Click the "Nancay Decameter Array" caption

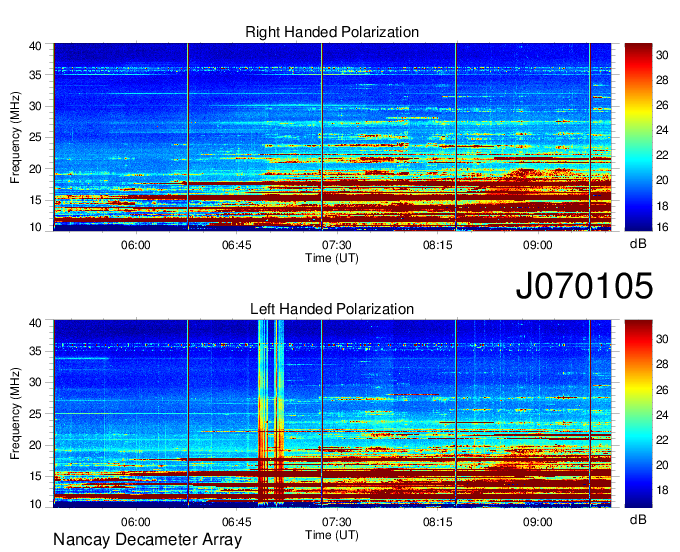(147, 539)
